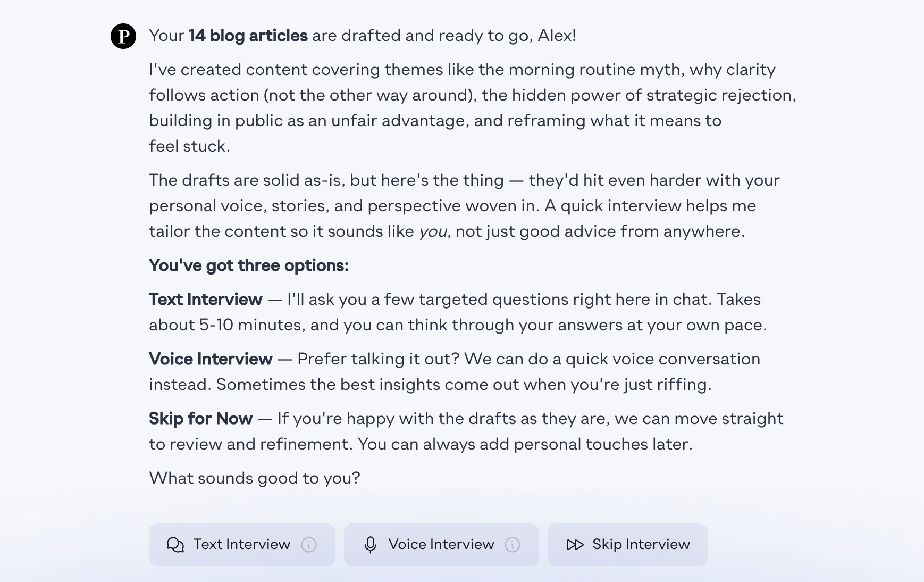924x582 pixels.
Task: Click the microphone icon on Voice Interview
Action: point(371,545)
